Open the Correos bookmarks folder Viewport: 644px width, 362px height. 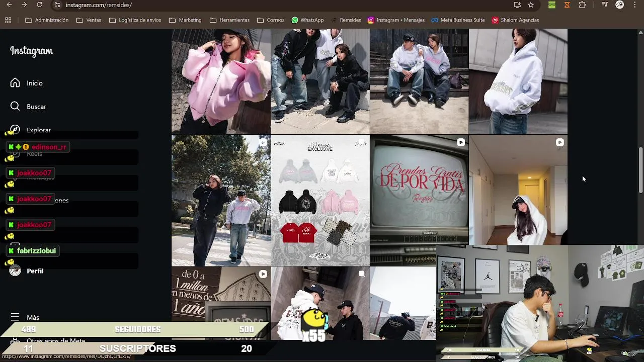(271, 20)
